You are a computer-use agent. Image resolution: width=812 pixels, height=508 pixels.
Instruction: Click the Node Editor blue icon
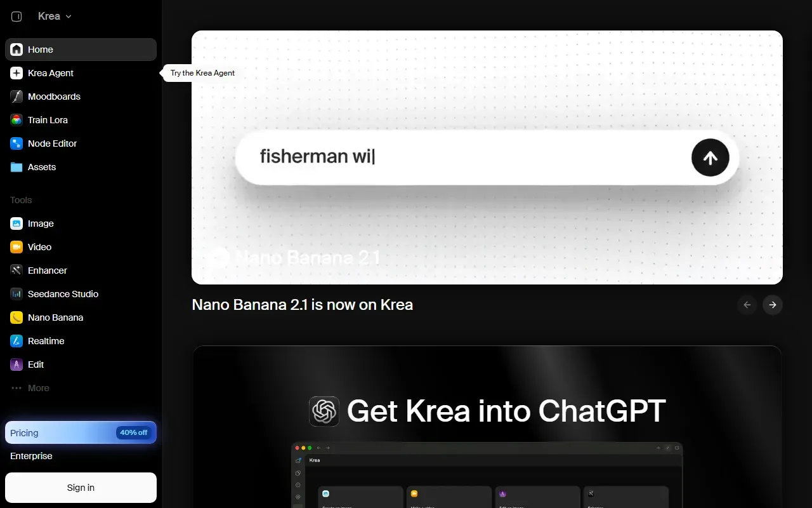16,144
